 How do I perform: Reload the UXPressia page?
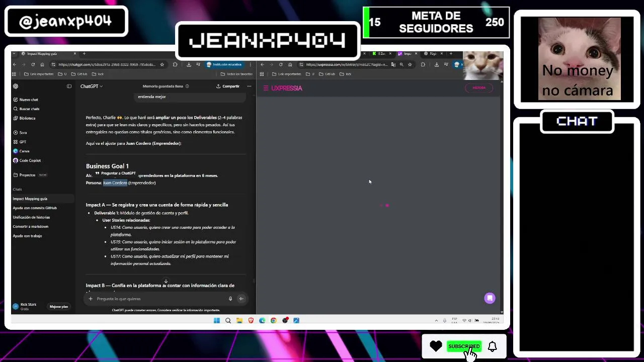(281, 64)
